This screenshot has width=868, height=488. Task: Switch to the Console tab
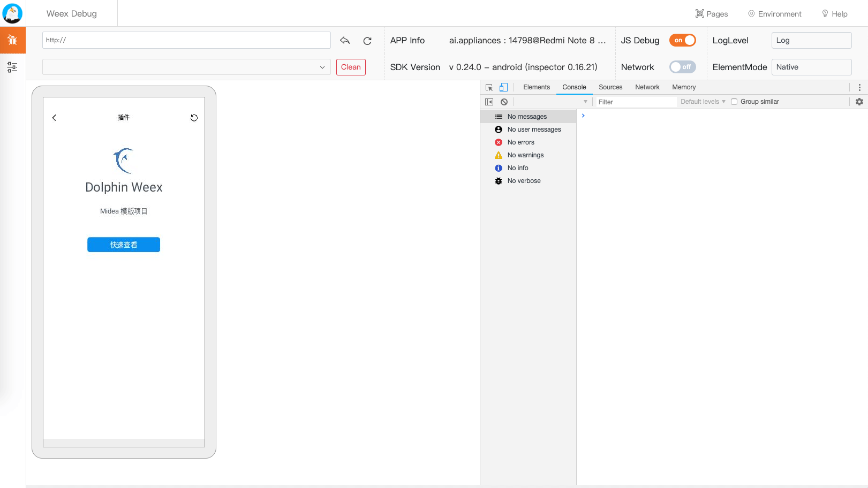574,87
